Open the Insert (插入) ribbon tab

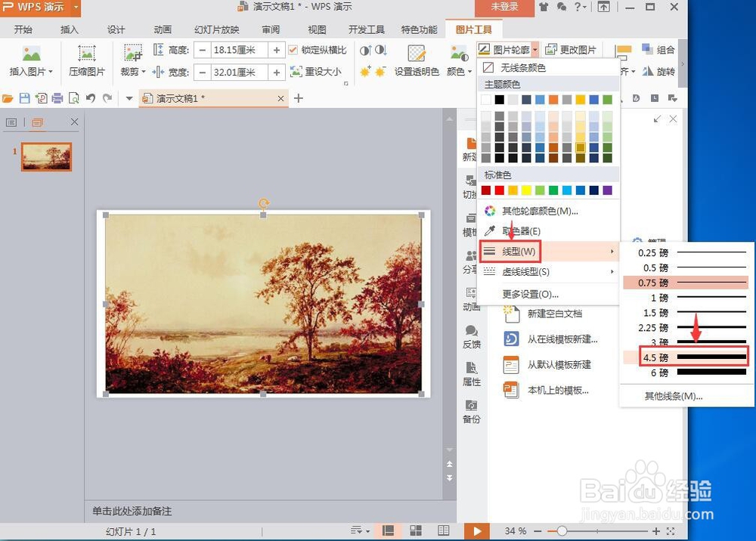pyautogui.click(x=69, y=30)
